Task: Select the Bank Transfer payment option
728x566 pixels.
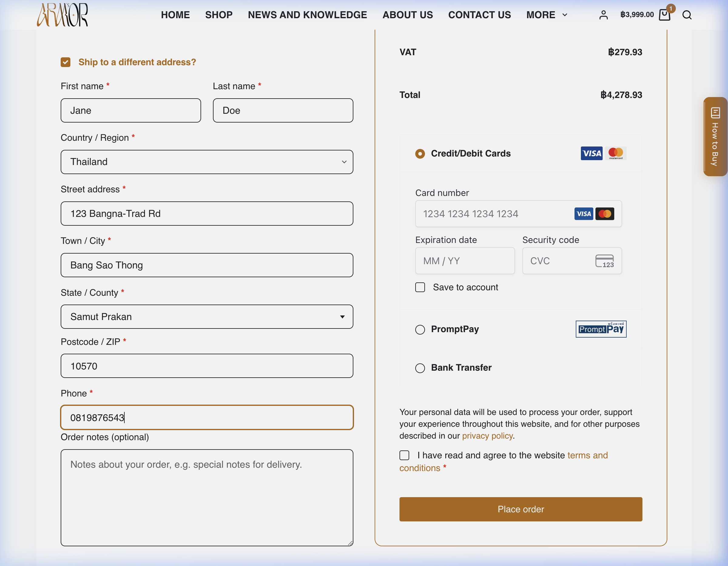Action: pos(420,368)
